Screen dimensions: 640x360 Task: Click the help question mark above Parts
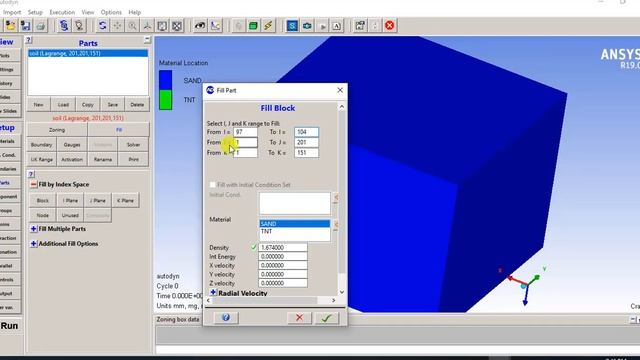(x=29, y=40)
